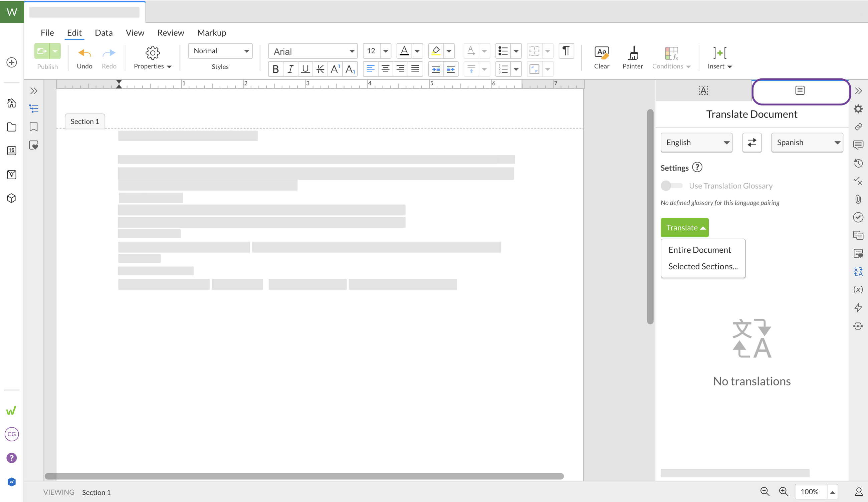Toggle underline formatting

point(305,69)
